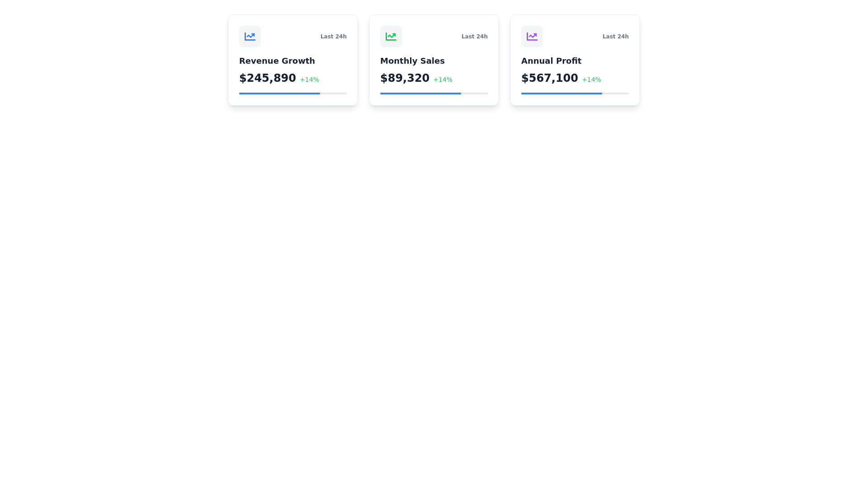This screenshot has height=488, width=868.
Task: Expand the Annual Profit card
Action: coord(575,60)
